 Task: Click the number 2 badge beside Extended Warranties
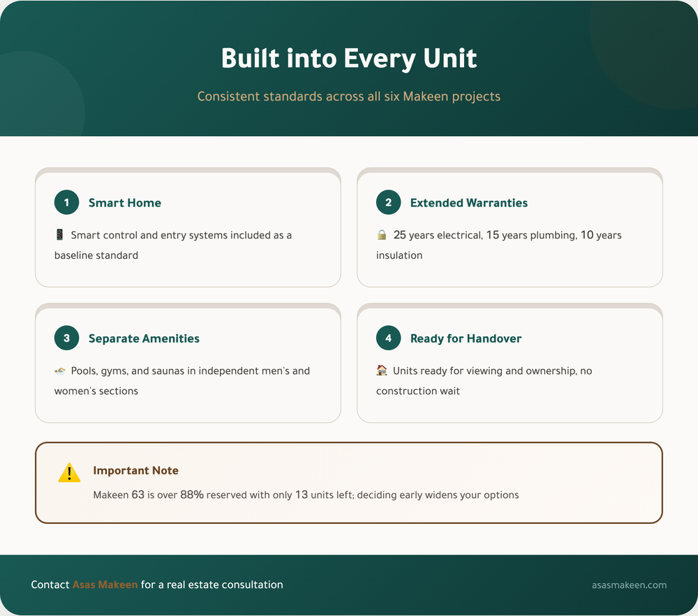[389, 202]
